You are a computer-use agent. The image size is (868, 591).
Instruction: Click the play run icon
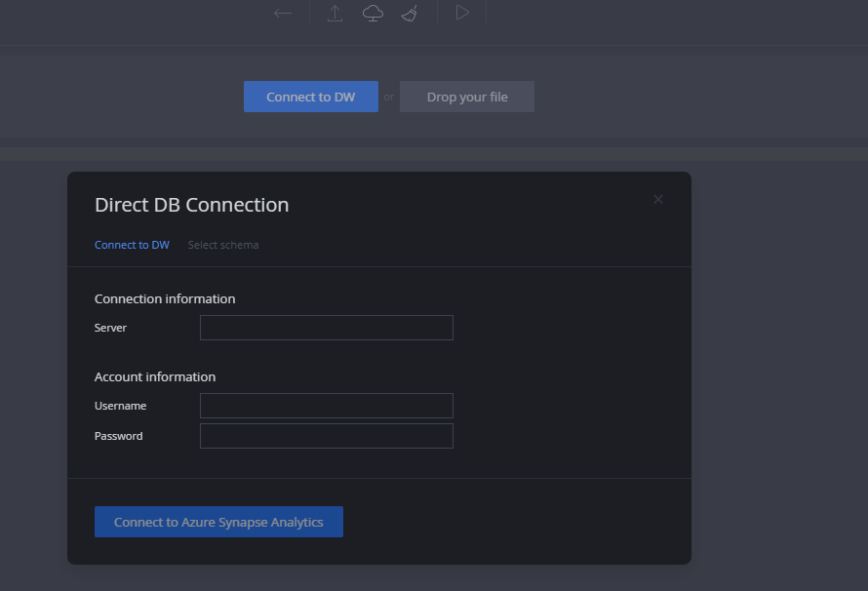coord(462,13)
